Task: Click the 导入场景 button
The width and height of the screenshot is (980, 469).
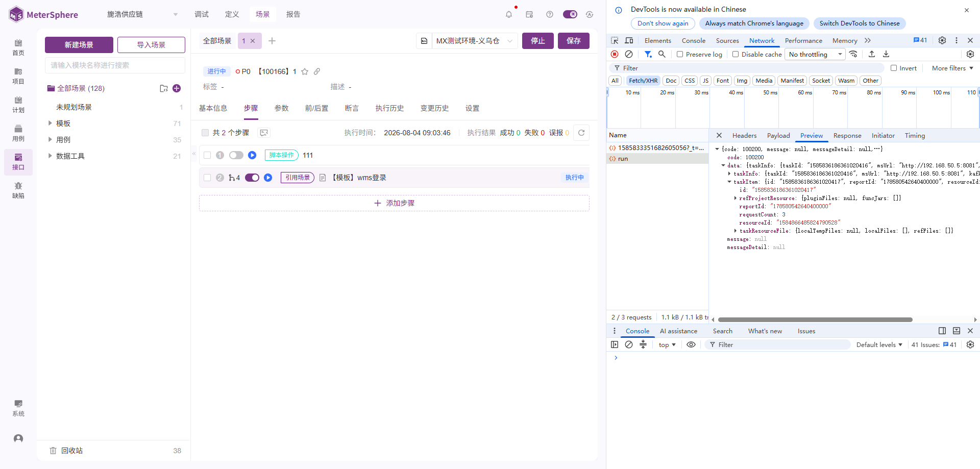Action: coord(151,45)
